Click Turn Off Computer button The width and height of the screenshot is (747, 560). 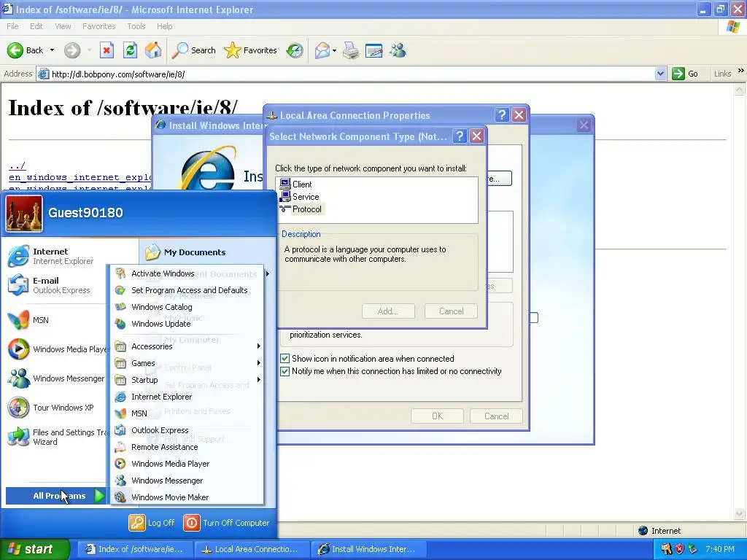[226, 523]
